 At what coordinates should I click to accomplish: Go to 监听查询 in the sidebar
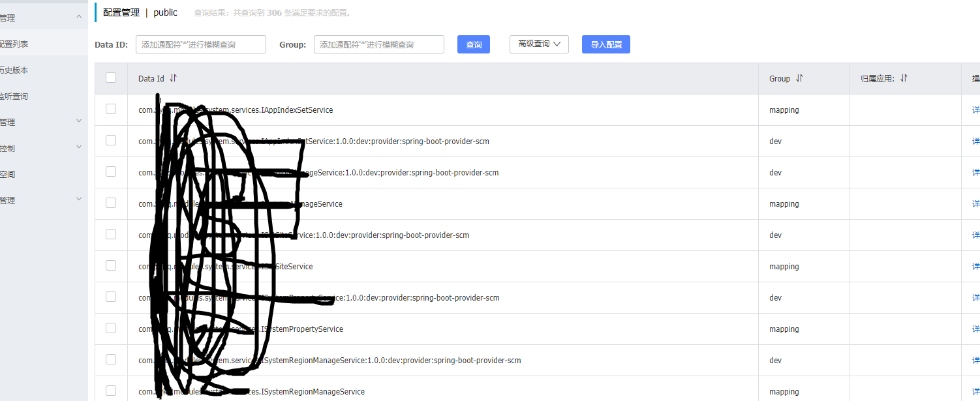click(14, 97)
